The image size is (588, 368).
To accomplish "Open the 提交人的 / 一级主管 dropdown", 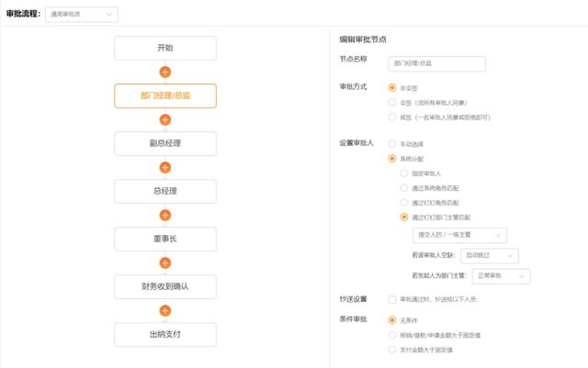I will tap(459, 235).
